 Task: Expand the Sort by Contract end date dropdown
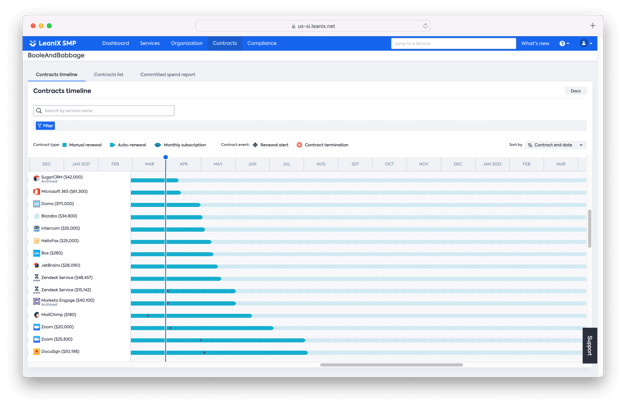(x=556, y=145)
